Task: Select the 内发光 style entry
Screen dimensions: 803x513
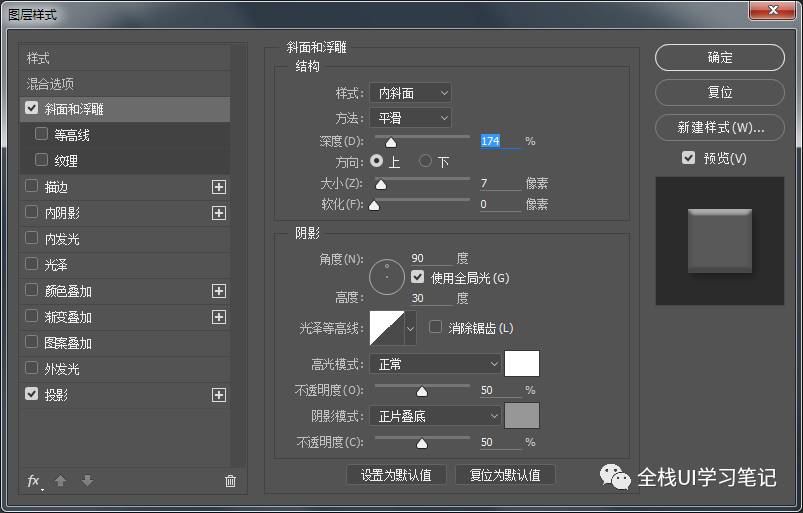Action: pyautogui.click(x=125, y=239)
